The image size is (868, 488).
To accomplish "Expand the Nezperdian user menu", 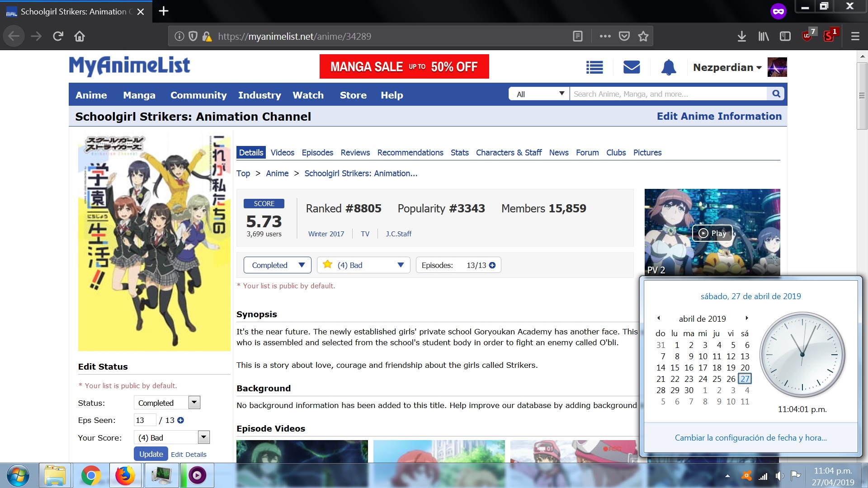I will coord(727,67).
